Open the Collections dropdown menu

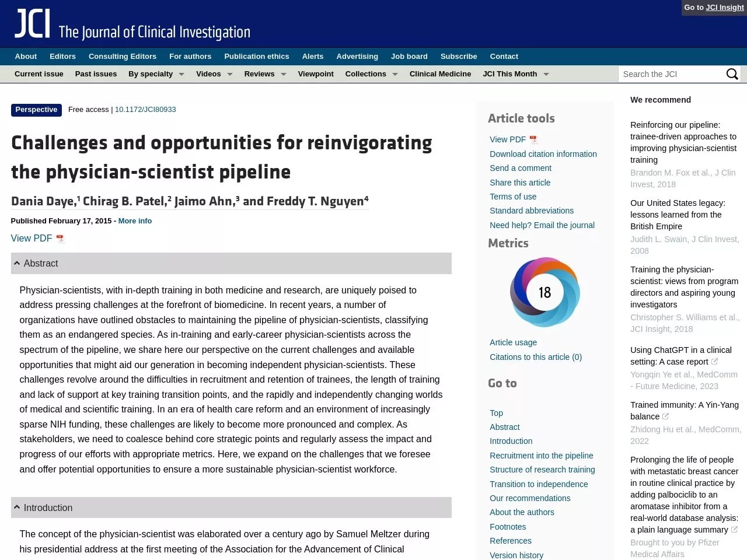coord(371,74)
